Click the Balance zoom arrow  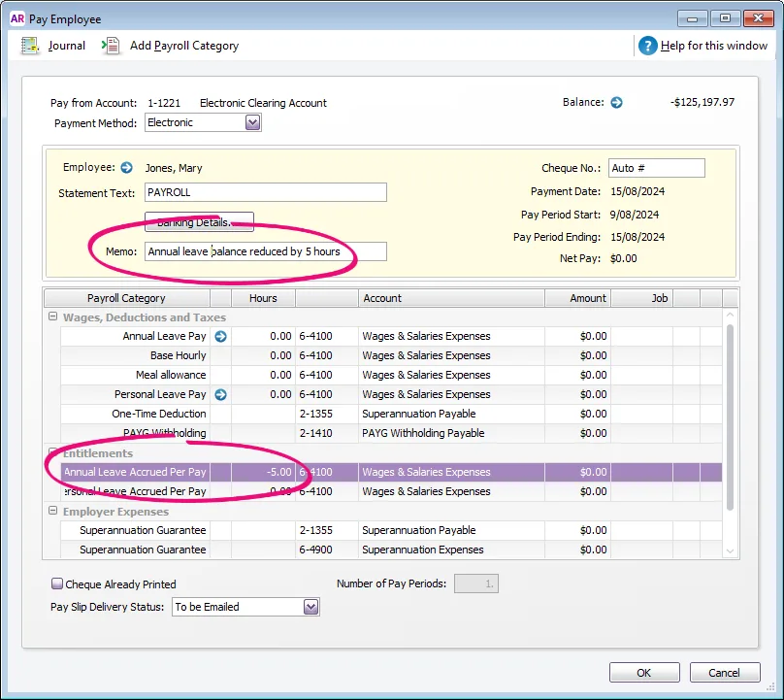tap(615, 101)
